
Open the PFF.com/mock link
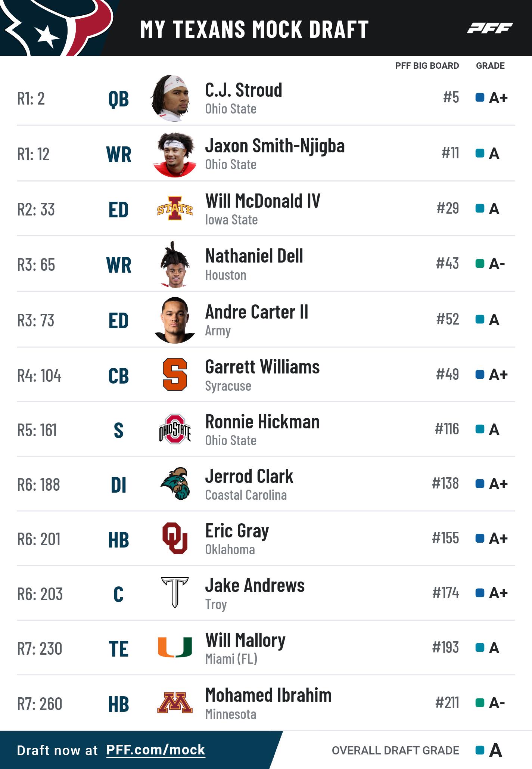point(156,750)
